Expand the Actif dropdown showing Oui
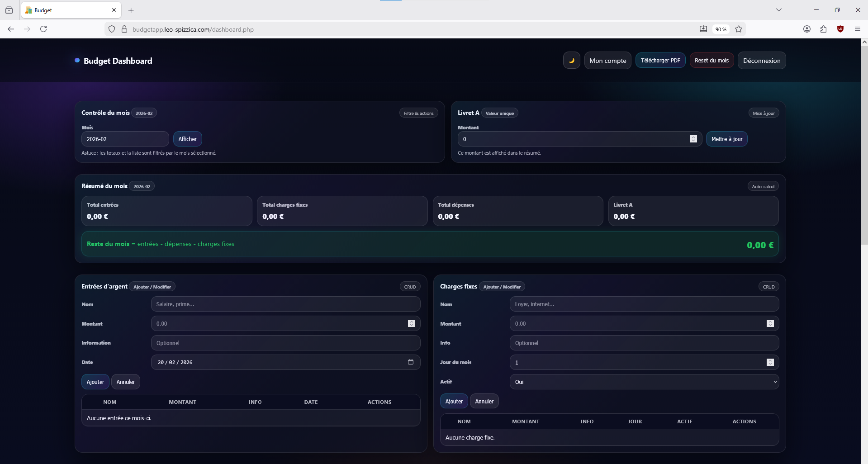This screenshot has width=868, height=464. coord(644,382)
